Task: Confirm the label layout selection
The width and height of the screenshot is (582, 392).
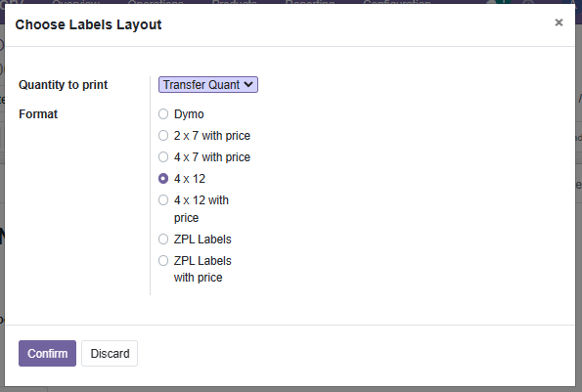Action: pyautogui.click(x=48, y=354)
